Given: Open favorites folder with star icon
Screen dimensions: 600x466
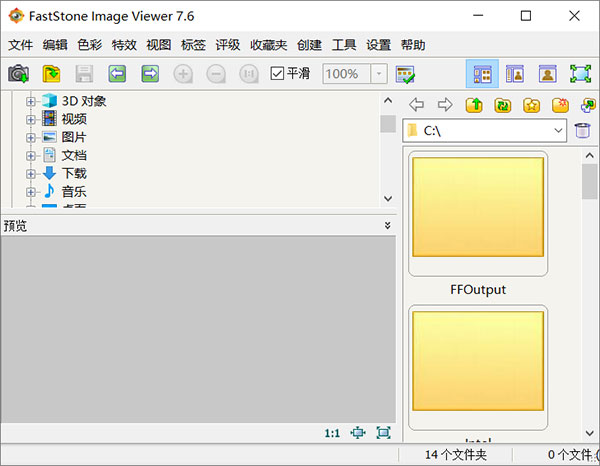Looking at the screenshot, I should click(x=532, y=105).
